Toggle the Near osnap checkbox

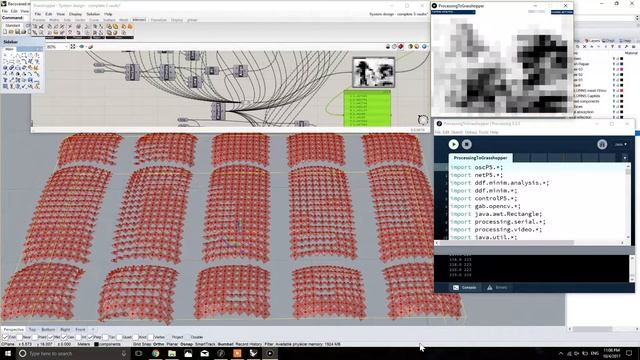click(x=19, y=337)
